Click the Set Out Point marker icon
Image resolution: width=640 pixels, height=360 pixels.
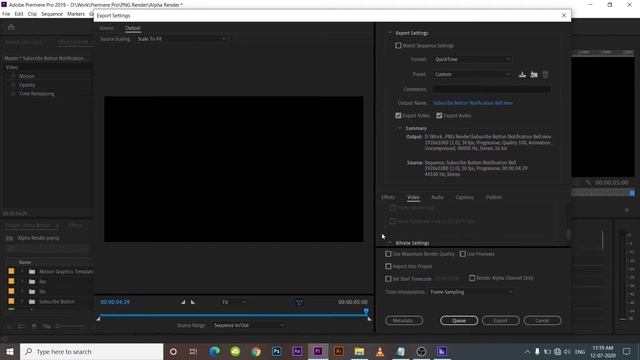(x=193, y=302)
